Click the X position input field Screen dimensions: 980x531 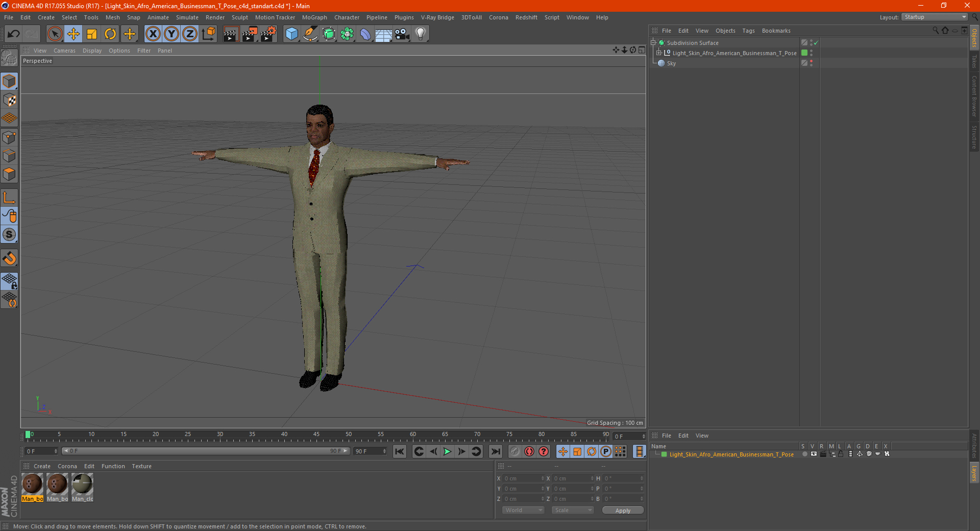[524, 478]
